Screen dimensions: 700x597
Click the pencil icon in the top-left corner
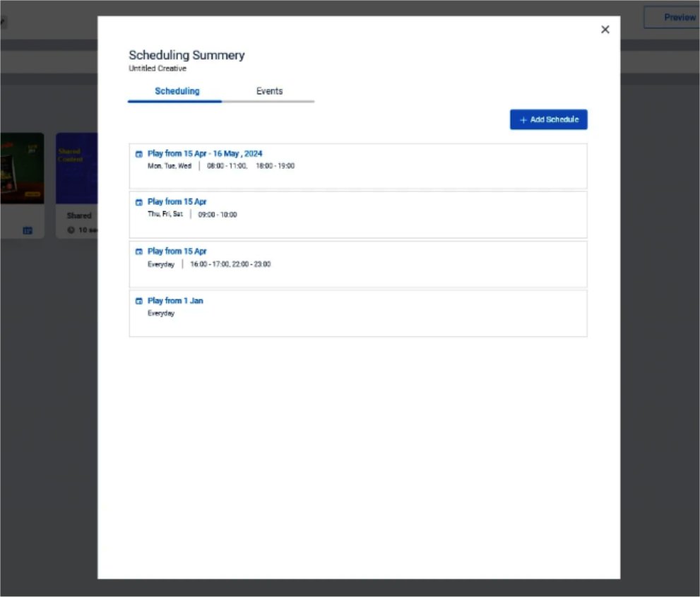click(x=4, y=21)
